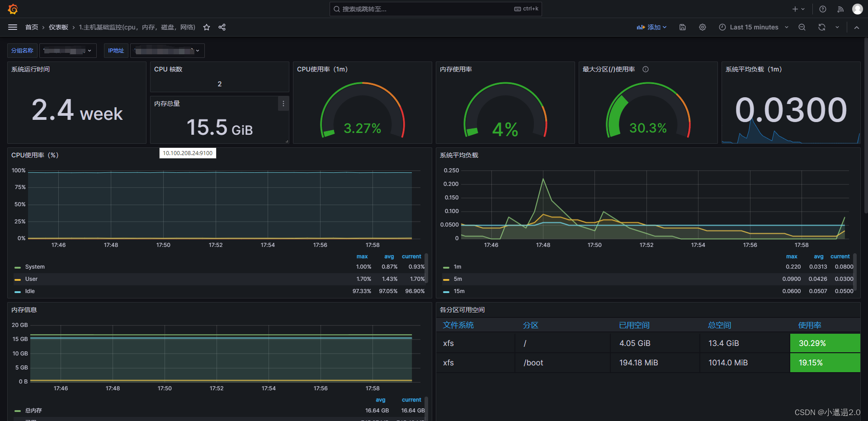Viewport: 868px width, 421px height.
Task: Collapse top toolbar with up chevron
Action: [x=857, y=27]
